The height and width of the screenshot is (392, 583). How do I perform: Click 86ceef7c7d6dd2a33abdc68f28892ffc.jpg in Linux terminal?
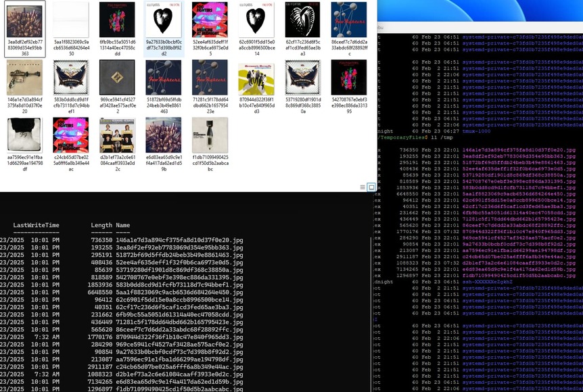pos(519,225)
